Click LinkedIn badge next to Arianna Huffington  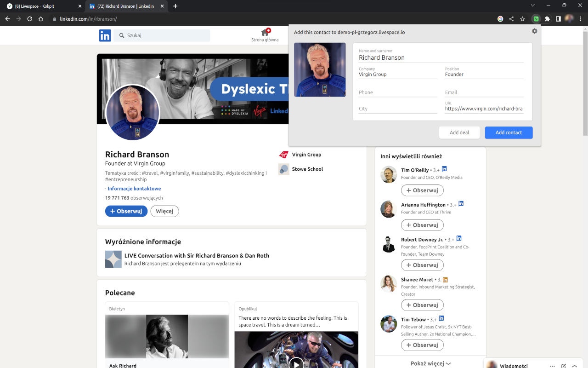pyautogui.click(x=461, y=203)
